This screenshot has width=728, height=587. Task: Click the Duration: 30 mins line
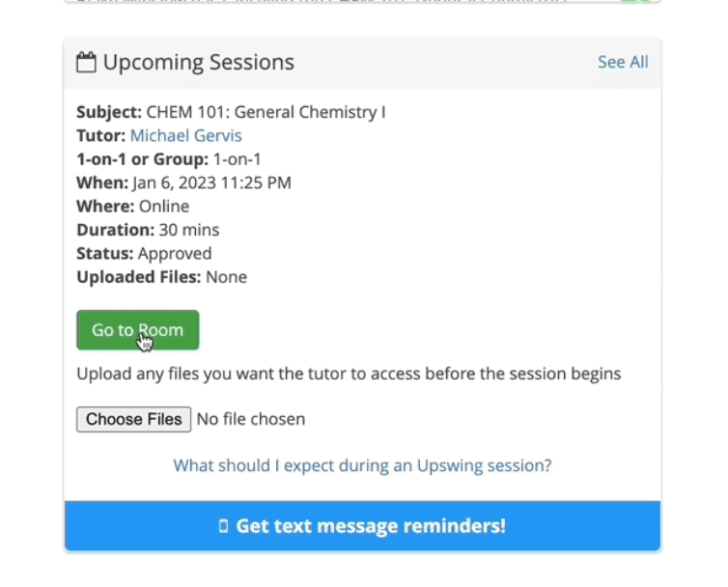[148, 230]
